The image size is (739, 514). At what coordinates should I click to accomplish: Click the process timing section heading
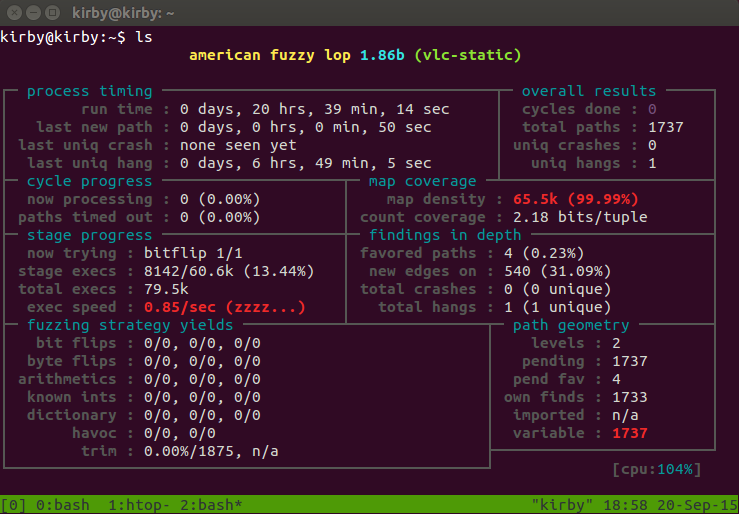point(90,91)
